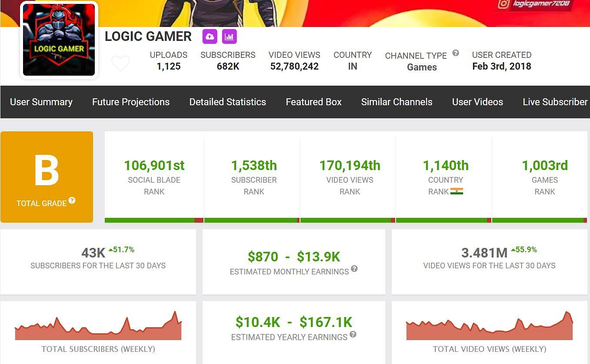Click the India flag beside Country Rank
Screen dimensions: 590x364
pos(457,191)
